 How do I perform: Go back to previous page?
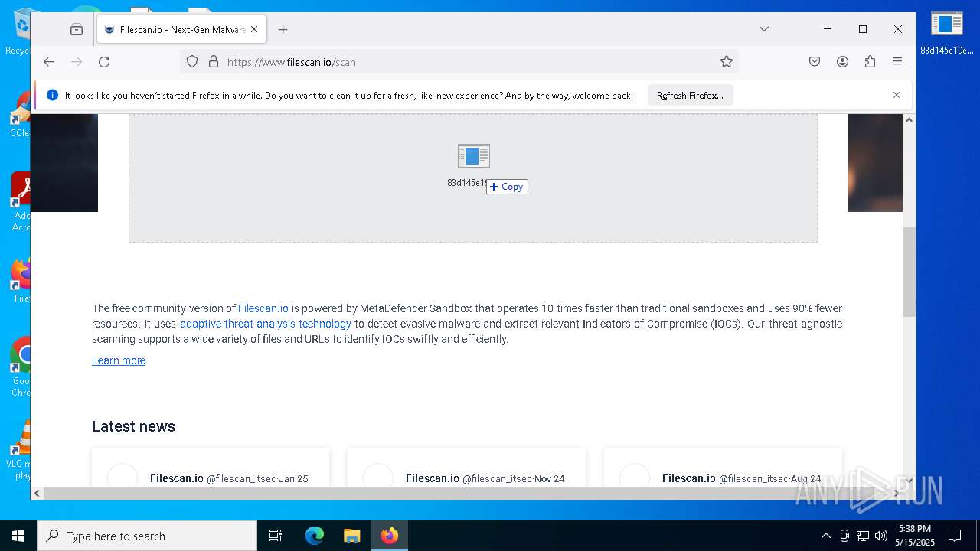49,62
